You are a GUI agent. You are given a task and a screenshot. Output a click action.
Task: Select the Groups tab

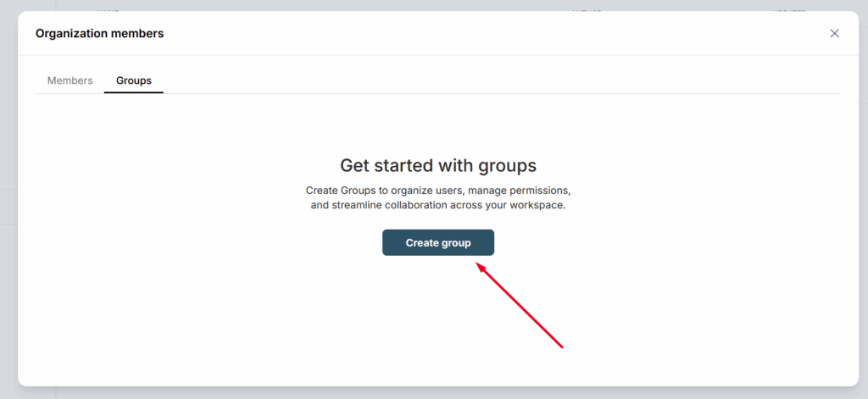[x=133, y=80]
